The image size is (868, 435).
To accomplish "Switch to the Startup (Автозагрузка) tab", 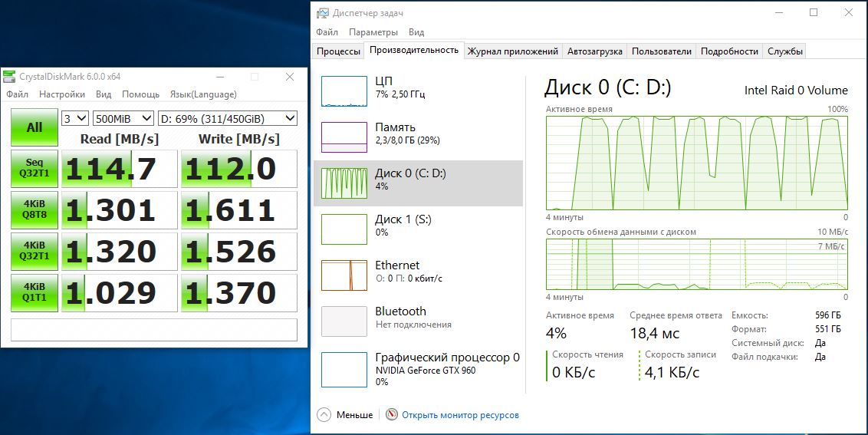I will coord(594,51).
